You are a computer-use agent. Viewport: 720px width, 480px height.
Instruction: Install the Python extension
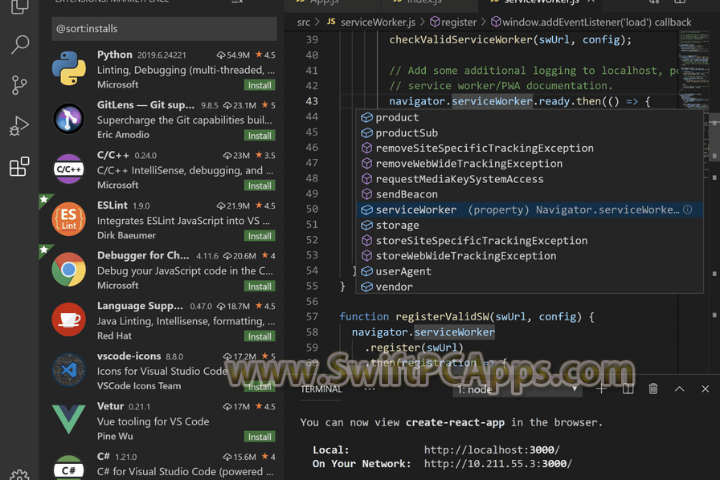tap(259, 85)
